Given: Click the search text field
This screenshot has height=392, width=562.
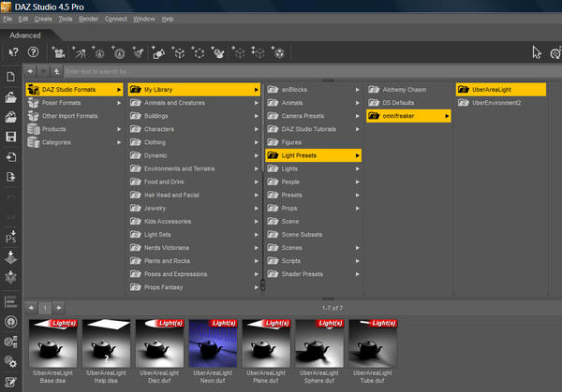Looking at the screenshot, I should 312,71.
